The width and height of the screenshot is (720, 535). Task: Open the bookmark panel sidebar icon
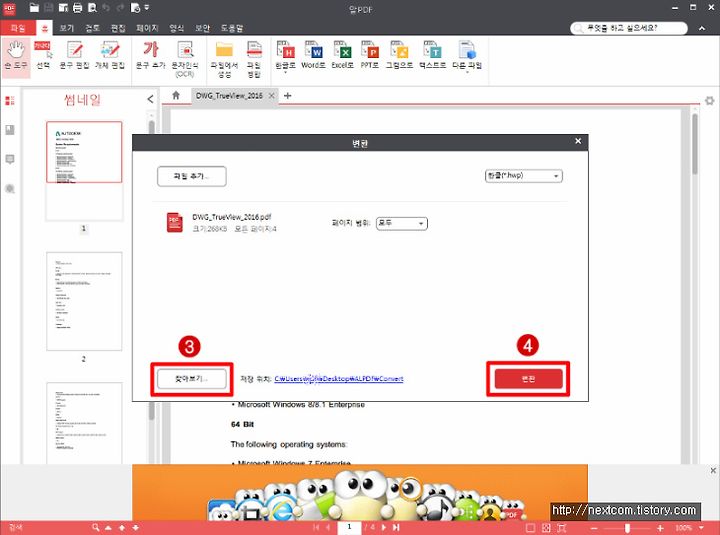tap(10, 130)
